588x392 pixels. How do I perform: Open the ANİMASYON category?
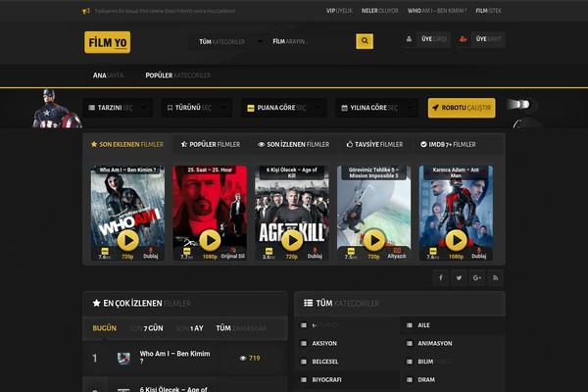pos(435,343)
